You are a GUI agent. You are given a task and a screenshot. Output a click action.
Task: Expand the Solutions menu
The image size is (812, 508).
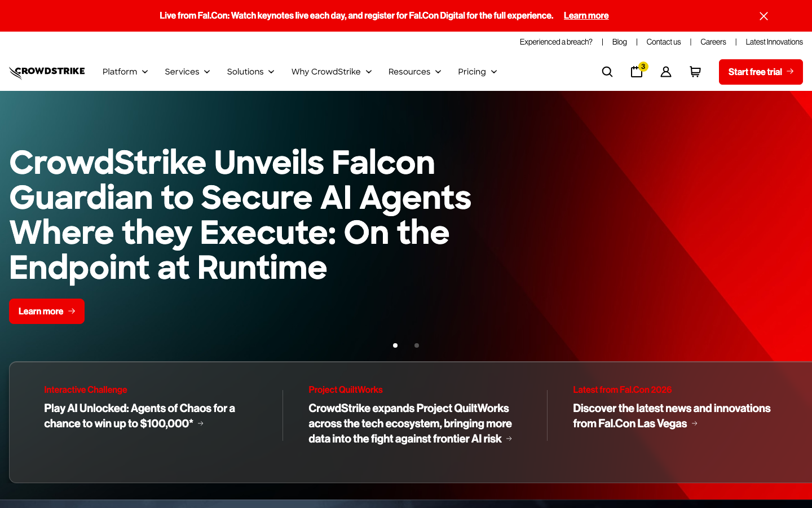[x=250, y=72]
